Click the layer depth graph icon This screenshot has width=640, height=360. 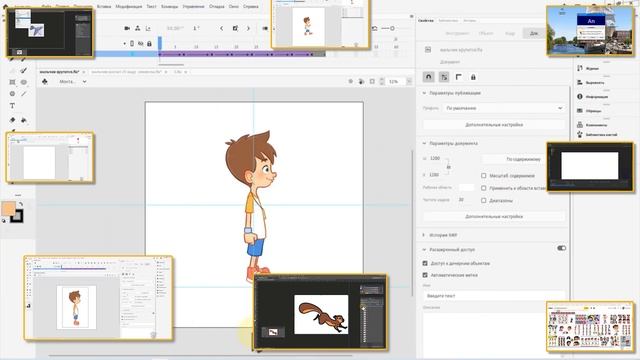(148, 28)
